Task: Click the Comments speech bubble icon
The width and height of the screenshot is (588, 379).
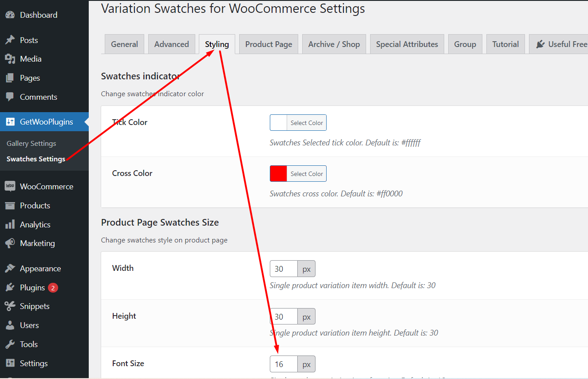Action: coord(10,97)
